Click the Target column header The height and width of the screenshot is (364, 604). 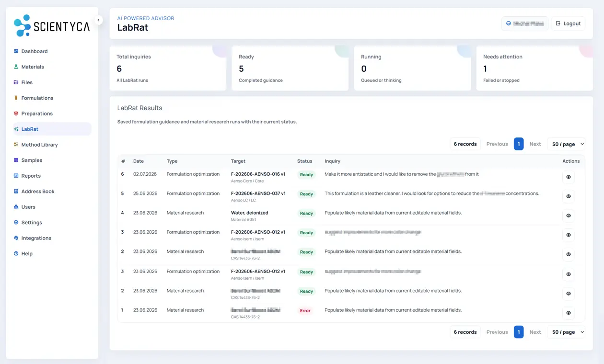click(x=238, y=161)
